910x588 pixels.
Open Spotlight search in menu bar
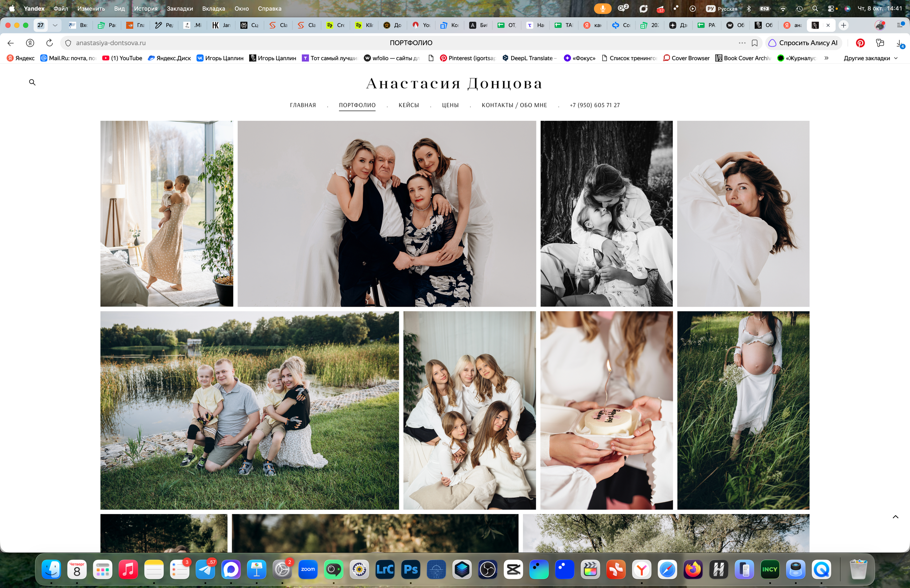[815, 9]
